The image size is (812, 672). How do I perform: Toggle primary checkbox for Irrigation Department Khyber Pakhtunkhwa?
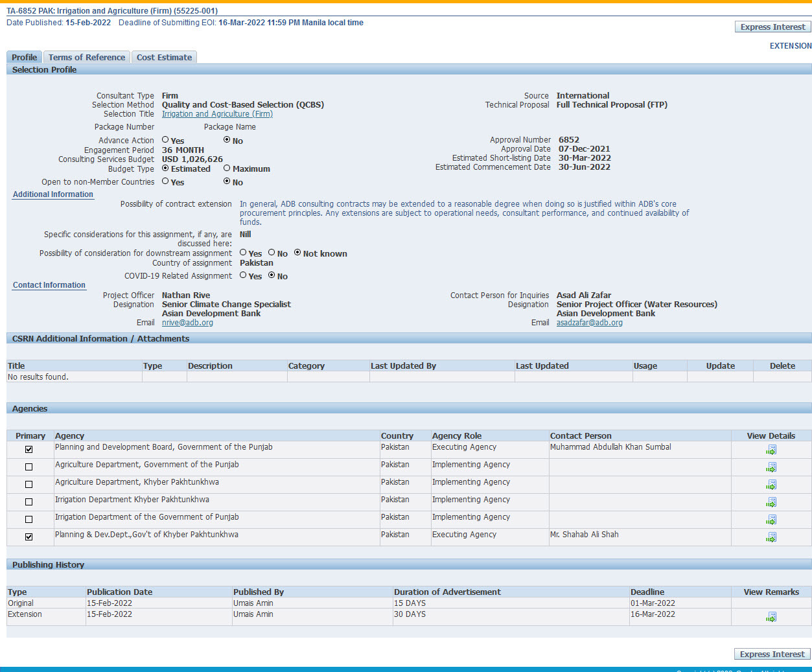click(x=29, y=502)
